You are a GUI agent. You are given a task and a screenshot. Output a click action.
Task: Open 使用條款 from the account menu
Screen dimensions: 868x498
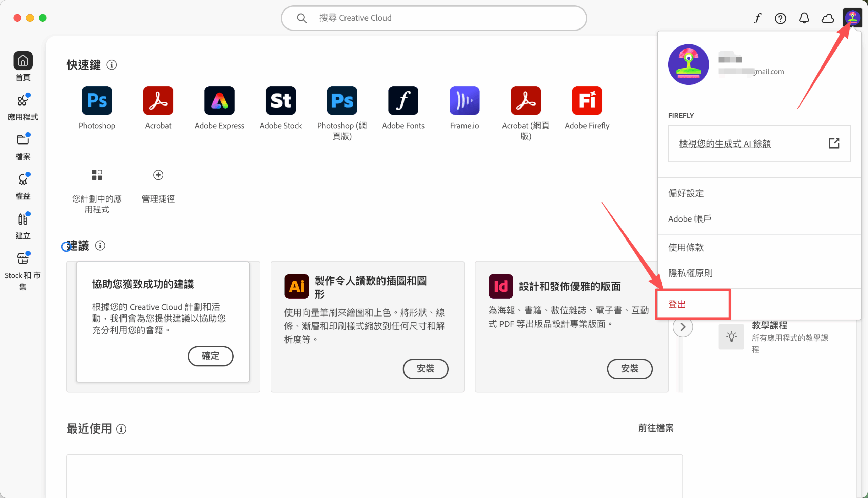[686, 247]
